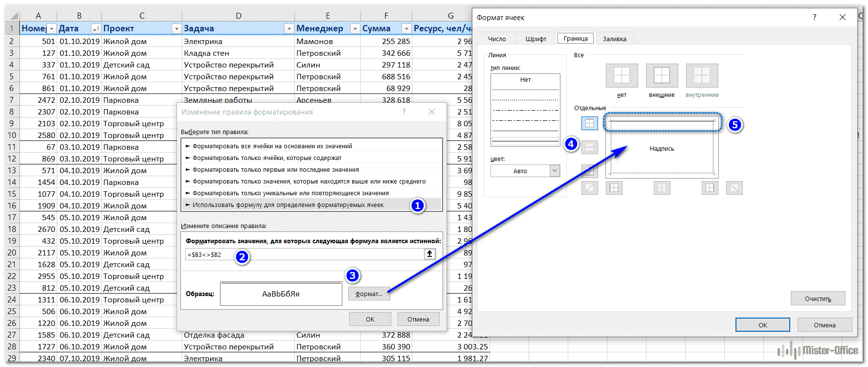Viewport: 868px width, 367px height.
Task: Click the Формат... button
Action: tap(369, 294)
